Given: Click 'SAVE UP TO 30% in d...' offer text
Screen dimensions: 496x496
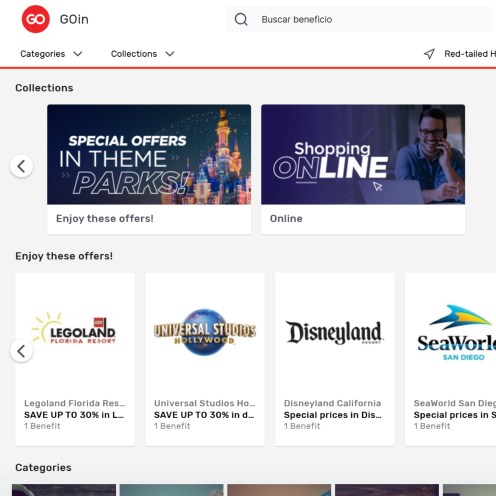Looking at the screenshot, I should [x=204, y=415].
